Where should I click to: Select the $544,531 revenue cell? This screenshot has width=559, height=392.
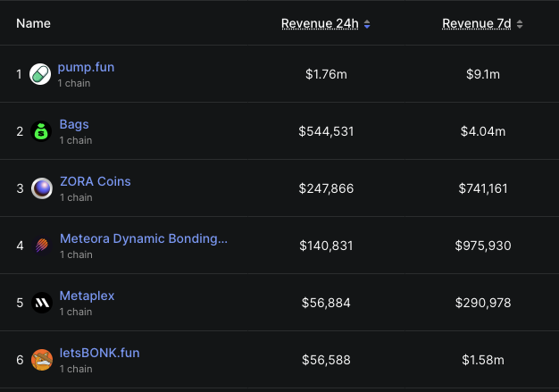[x=326, y=131]
